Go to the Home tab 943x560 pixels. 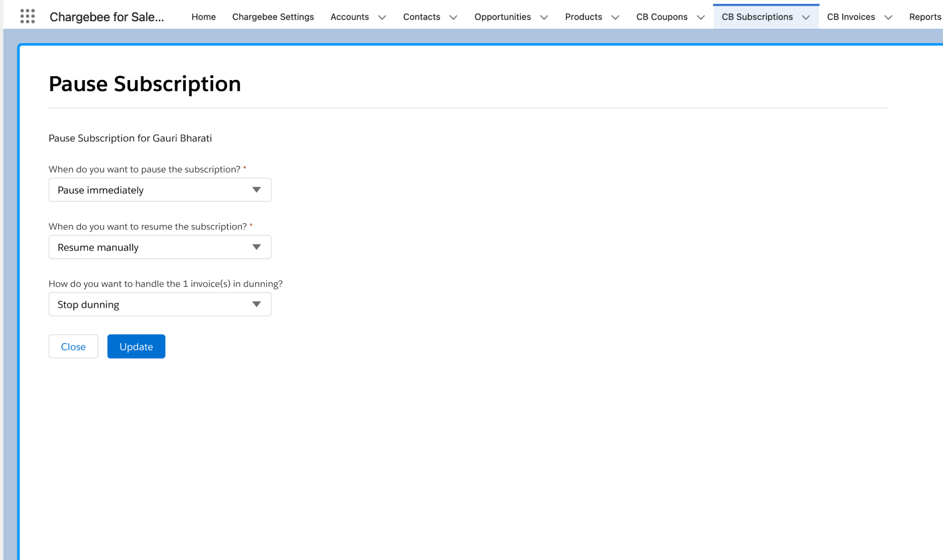[x=203, y=17]
